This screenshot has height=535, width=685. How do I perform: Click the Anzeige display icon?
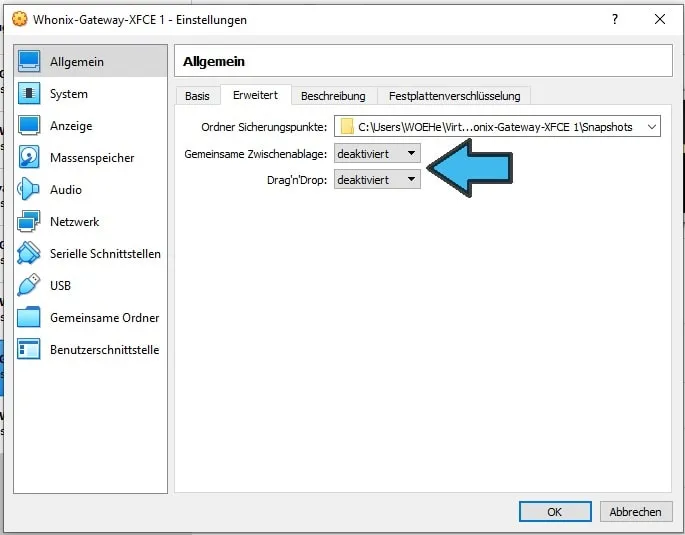(x=29, y=125)
